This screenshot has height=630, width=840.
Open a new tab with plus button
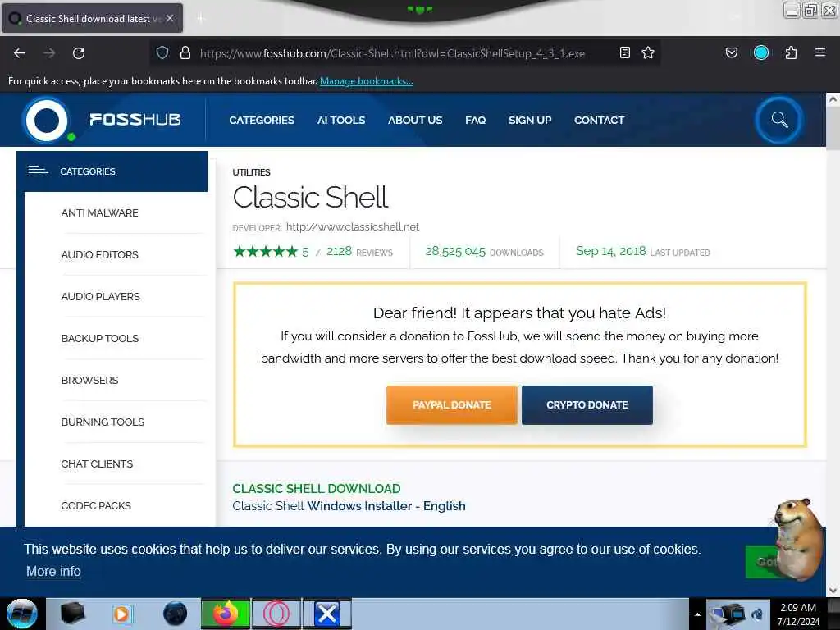pyautogui.click(x=200, y=19)
